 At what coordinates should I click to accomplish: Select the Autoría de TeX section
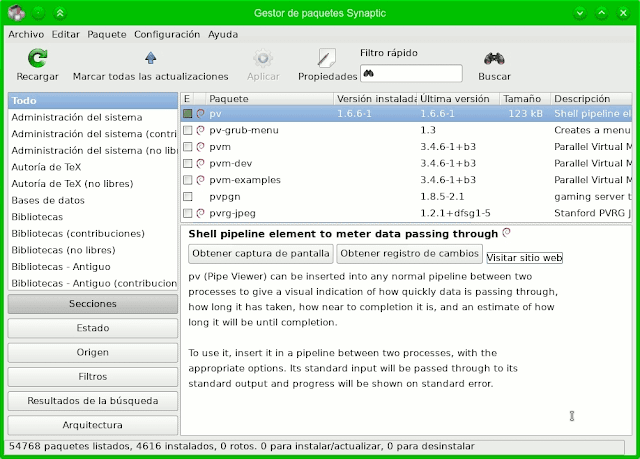93,167
